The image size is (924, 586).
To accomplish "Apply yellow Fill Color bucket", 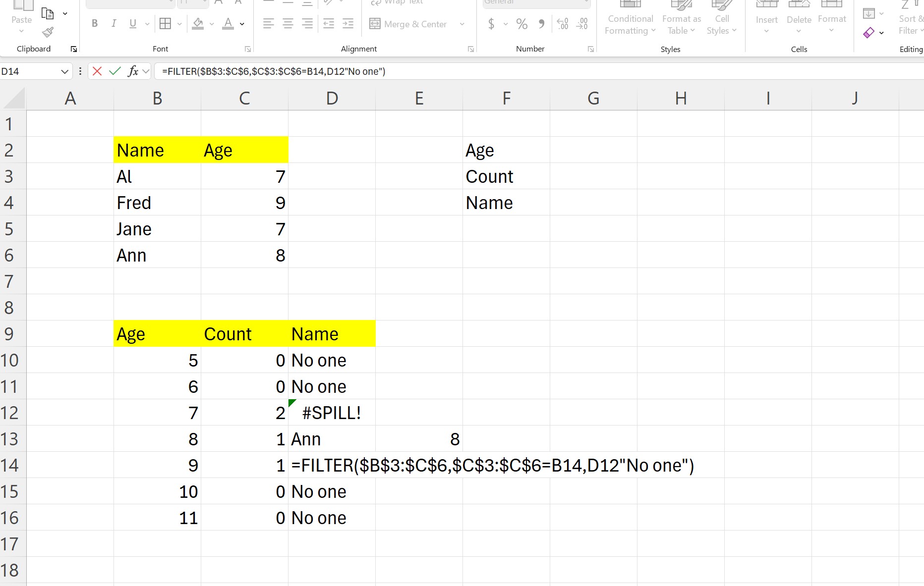I will [x=198, y=23].
